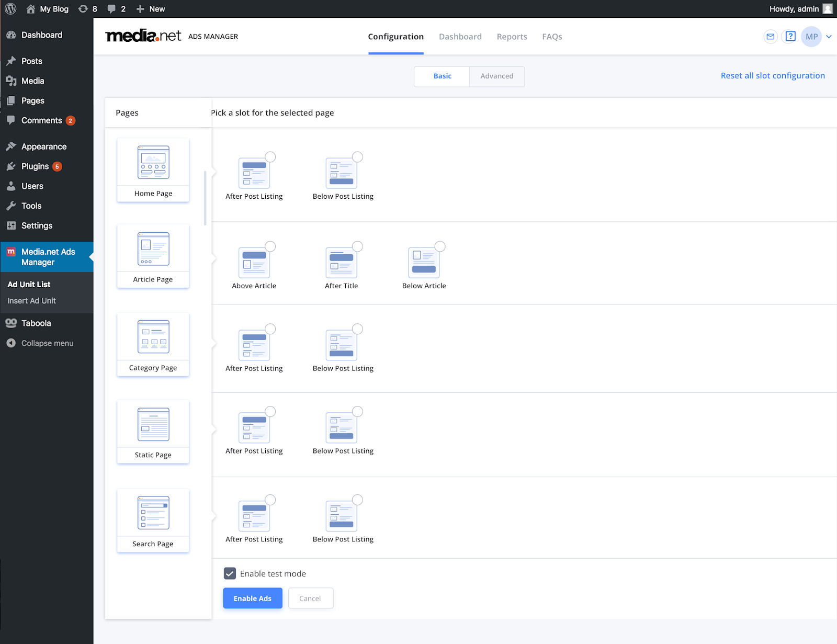This screenshot has width=837, height=644.
Task: Open Ad Unit List submenu item
Action: [x=29, y=285]
